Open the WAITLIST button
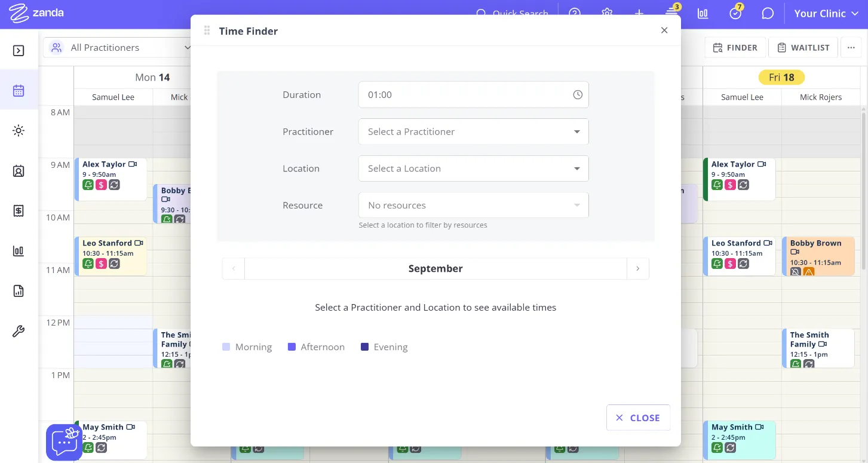Viewport: 868px width, 463px height. coord(803,48)
